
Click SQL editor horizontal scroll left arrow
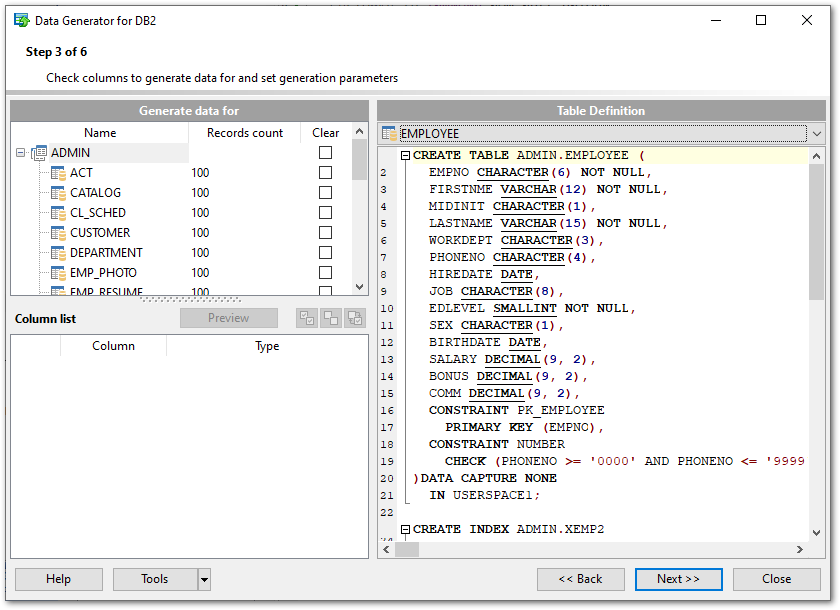pos(387,549)
